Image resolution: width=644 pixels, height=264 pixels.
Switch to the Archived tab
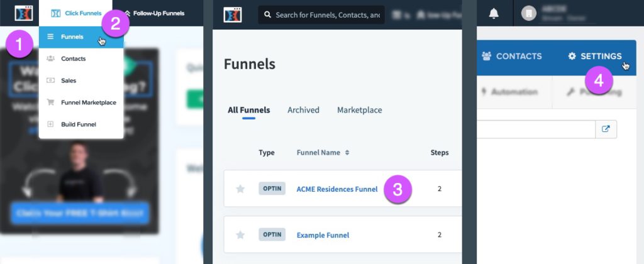(x=303, y=110)
